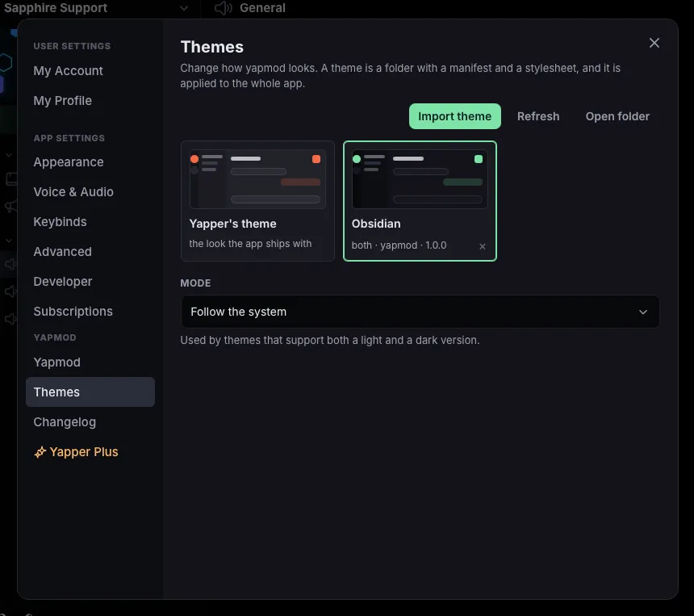This screenshot has width=694, height=616.
Task: Click 'the look the app ships with' text
Action: point(250,244)
